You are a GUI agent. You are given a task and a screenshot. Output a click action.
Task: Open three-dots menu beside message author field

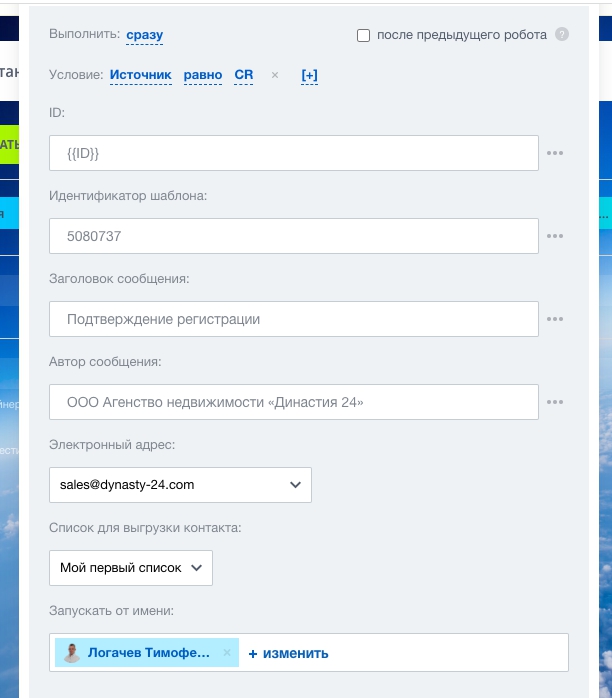[555, 403]
